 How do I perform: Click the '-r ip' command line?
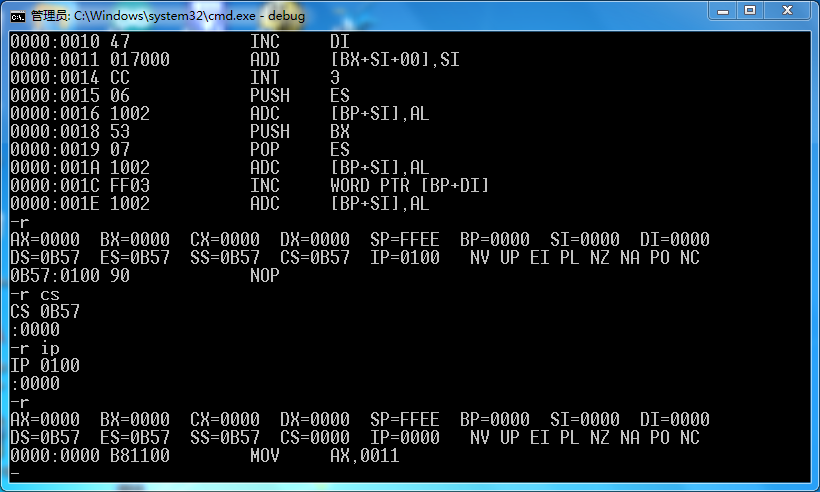pos(35,348)
